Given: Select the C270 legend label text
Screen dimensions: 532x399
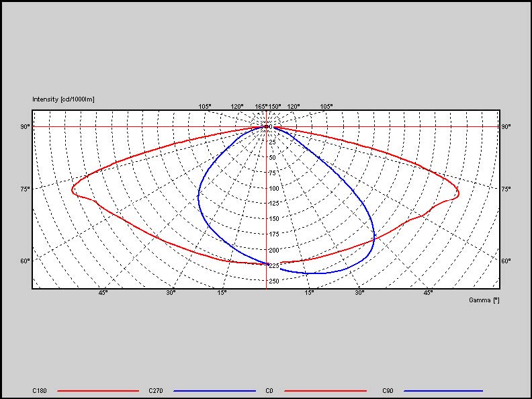Looking at the screenshot, I should [x=155, y=390].
